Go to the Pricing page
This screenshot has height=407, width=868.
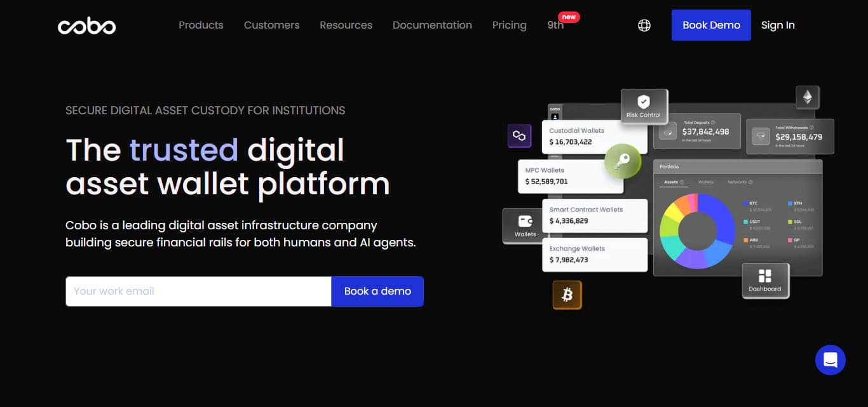pos(510,25)
